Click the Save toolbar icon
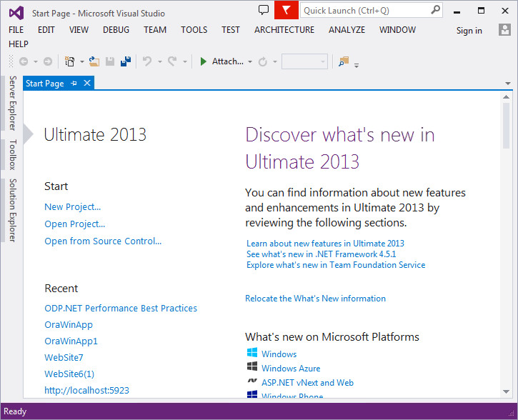The width and height of the screenshot is (518, 420). (x=110, y=61)
